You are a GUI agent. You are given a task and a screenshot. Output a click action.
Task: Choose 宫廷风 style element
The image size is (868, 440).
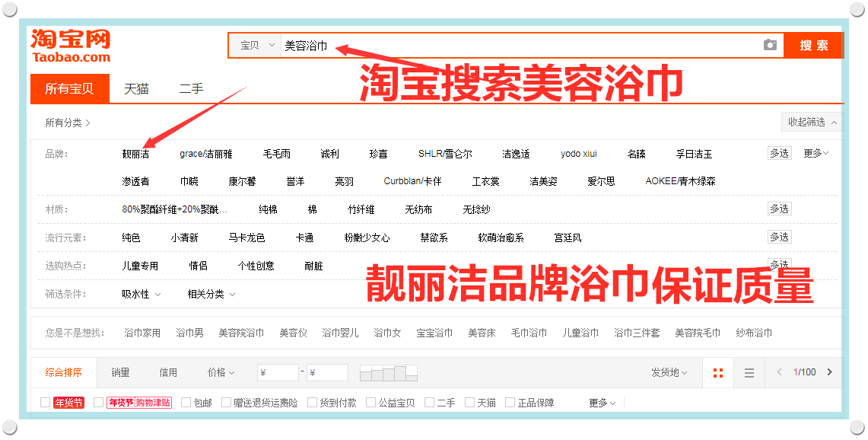coord(568,238)
